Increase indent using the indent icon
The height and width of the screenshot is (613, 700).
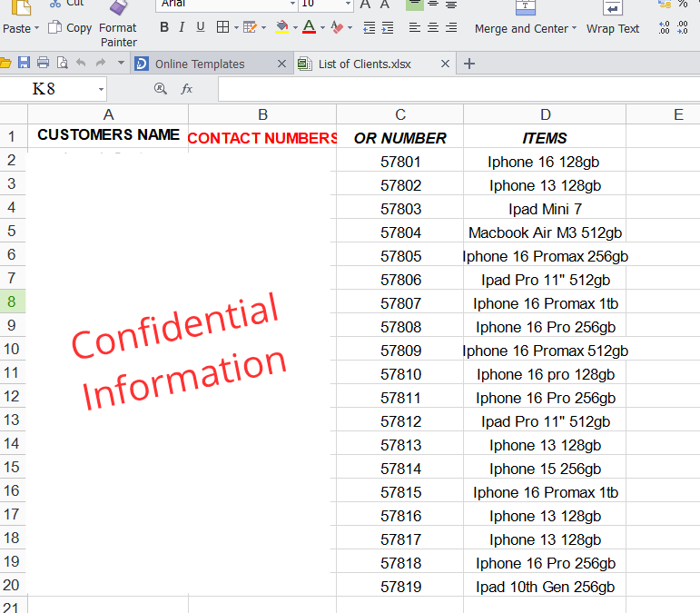pyautogui.click(x=388, y=27)
